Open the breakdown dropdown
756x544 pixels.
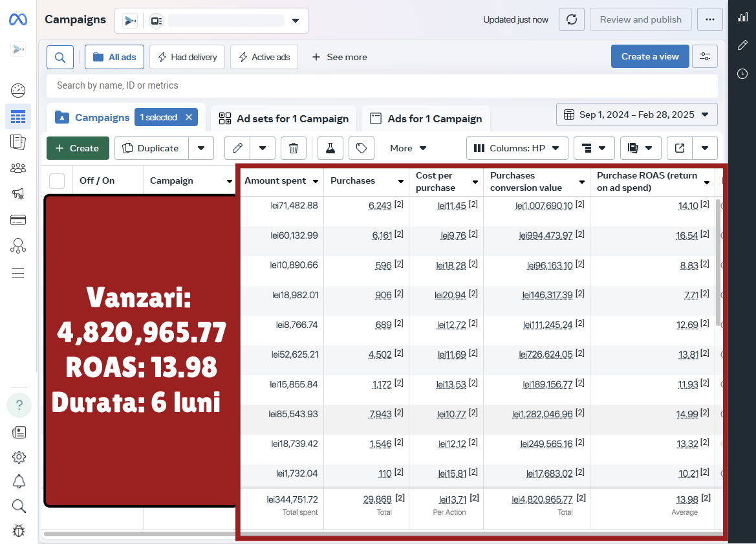point(594,148)
